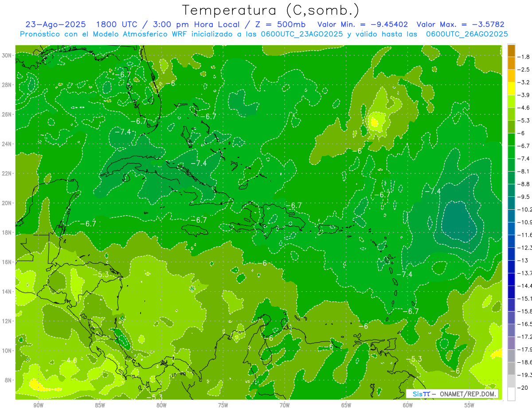Select the 'Z = 500mb' level label
Viewport: 532px width, 411px height.
click(282, 24)
